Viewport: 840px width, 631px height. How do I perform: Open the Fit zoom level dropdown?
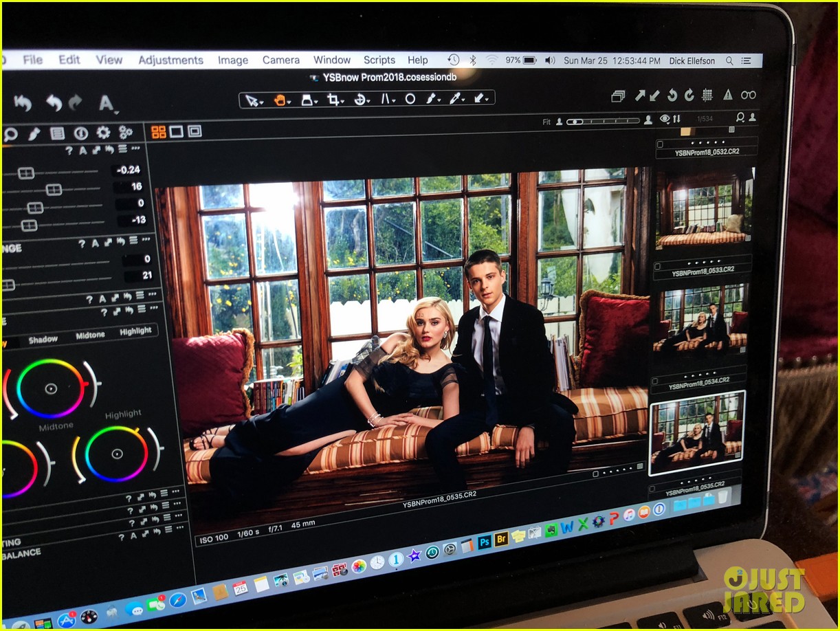coord(548,121)
